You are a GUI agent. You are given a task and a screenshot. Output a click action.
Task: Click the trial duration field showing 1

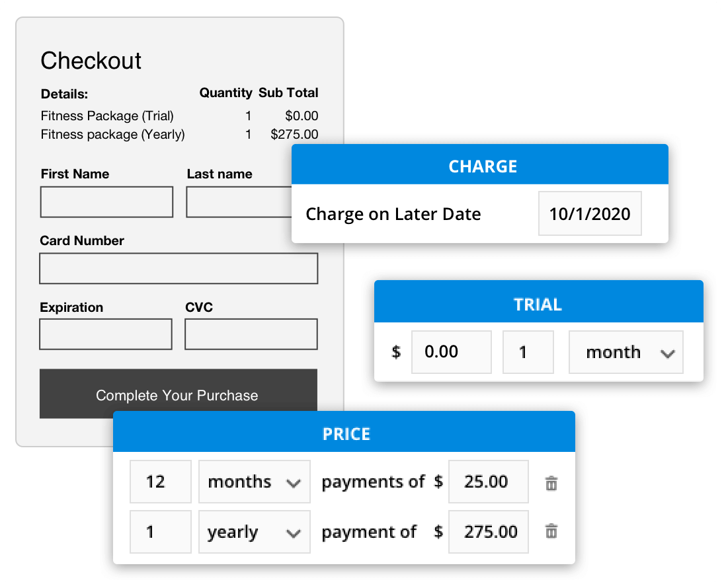click(528, 352)
